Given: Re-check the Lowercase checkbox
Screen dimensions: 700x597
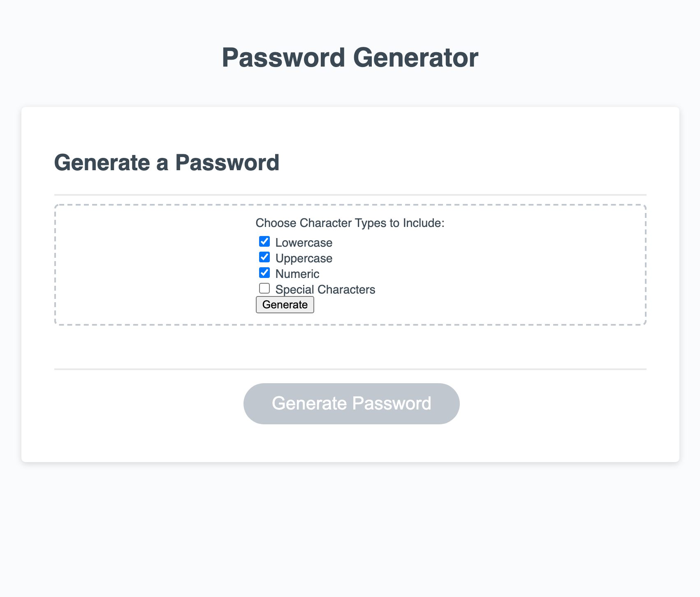Looking at the screenshot, I should tap(264, 242).
